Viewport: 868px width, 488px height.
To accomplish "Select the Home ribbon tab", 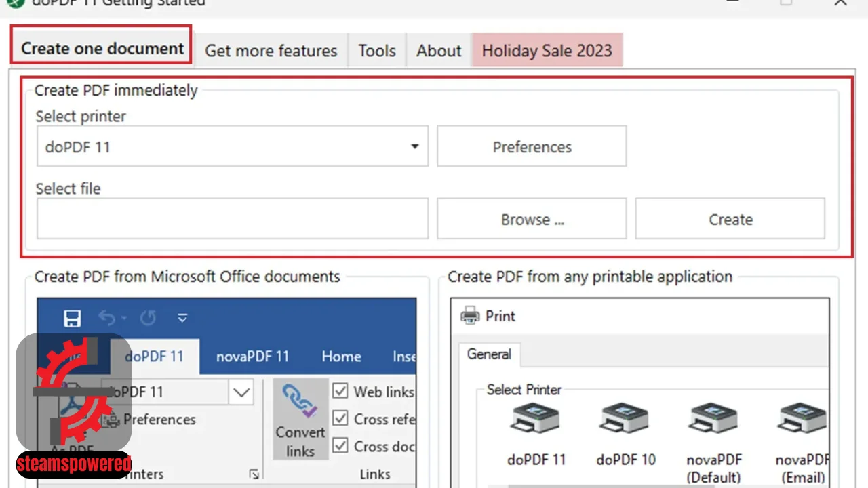I will click(x=341, y=357).
